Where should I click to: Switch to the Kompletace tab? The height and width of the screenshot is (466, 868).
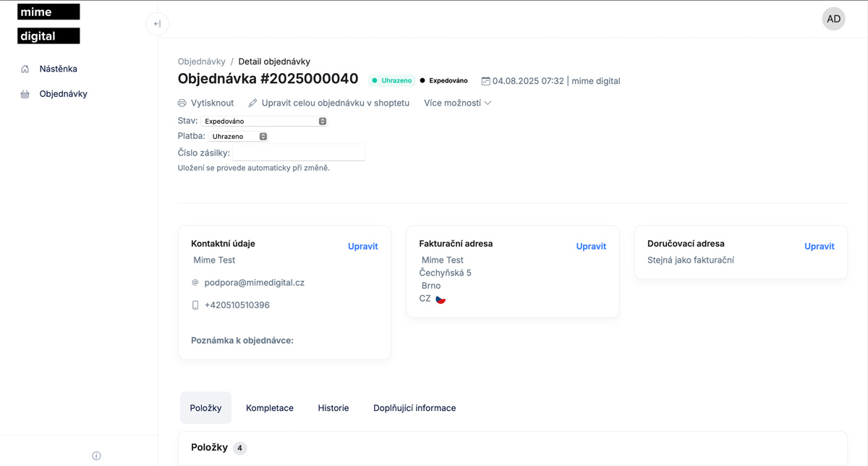click(270, 408)
